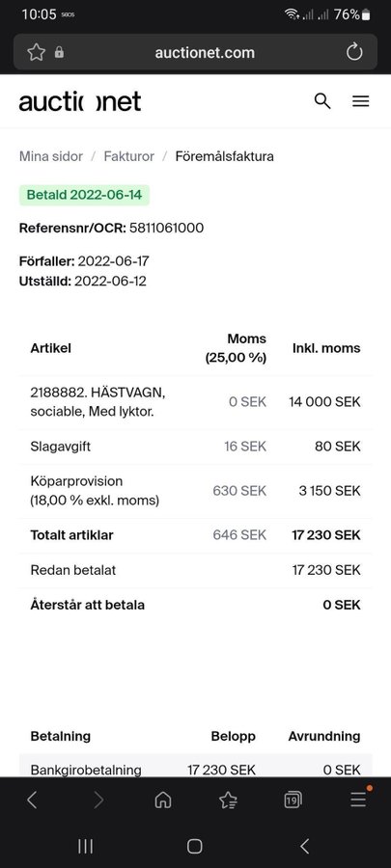Tap the HÄSTVAGN sociable item row

pyautogui.click(x=195, y=402)
